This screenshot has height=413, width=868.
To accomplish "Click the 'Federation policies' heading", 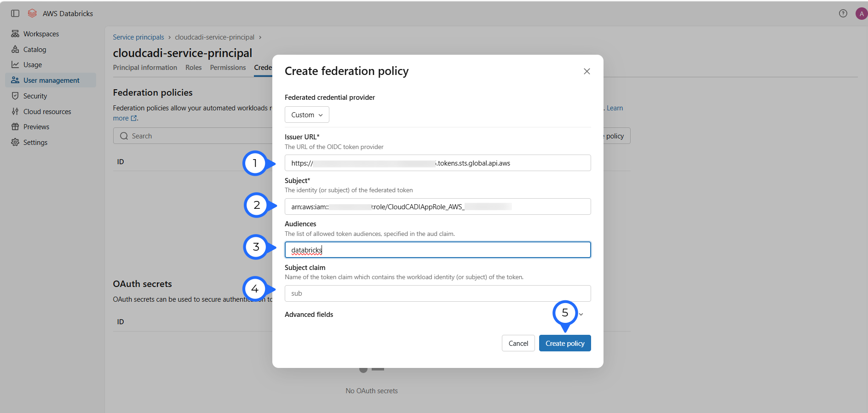I will [153, 92].
